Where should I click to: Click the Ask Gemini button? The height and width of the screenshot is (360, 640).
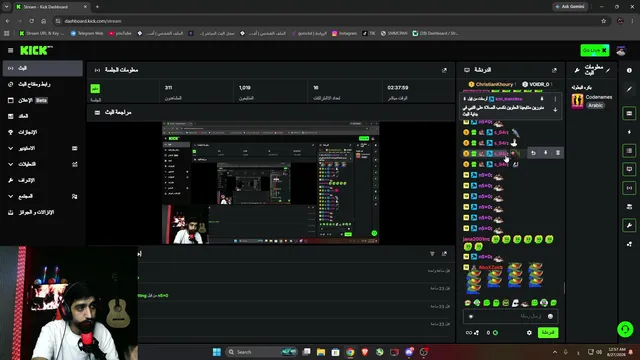click(x=570, y=7)
